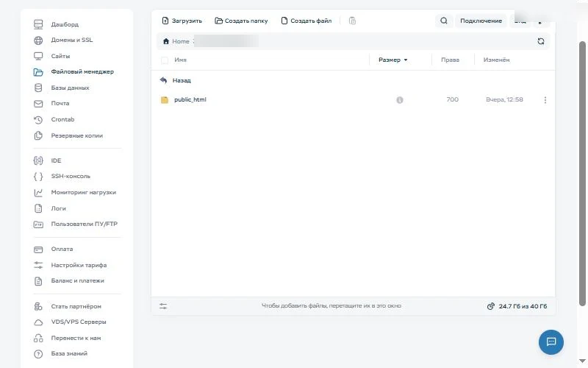Open База знаний help icon

pyautogui.click(x=38, y=354)
